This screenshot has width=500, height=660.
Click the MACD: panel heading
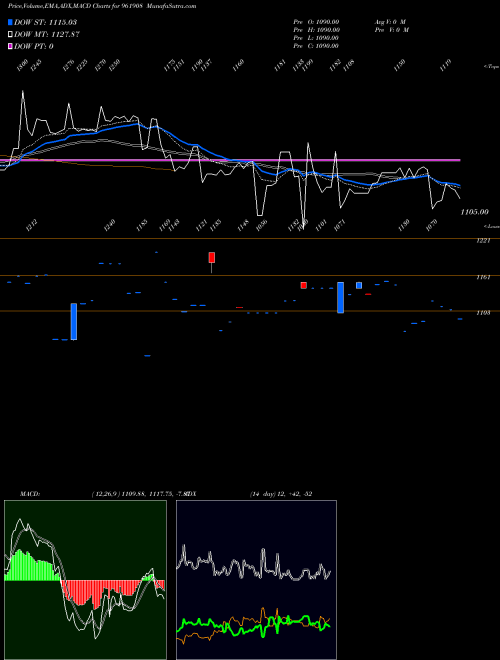tap(29, 494)
